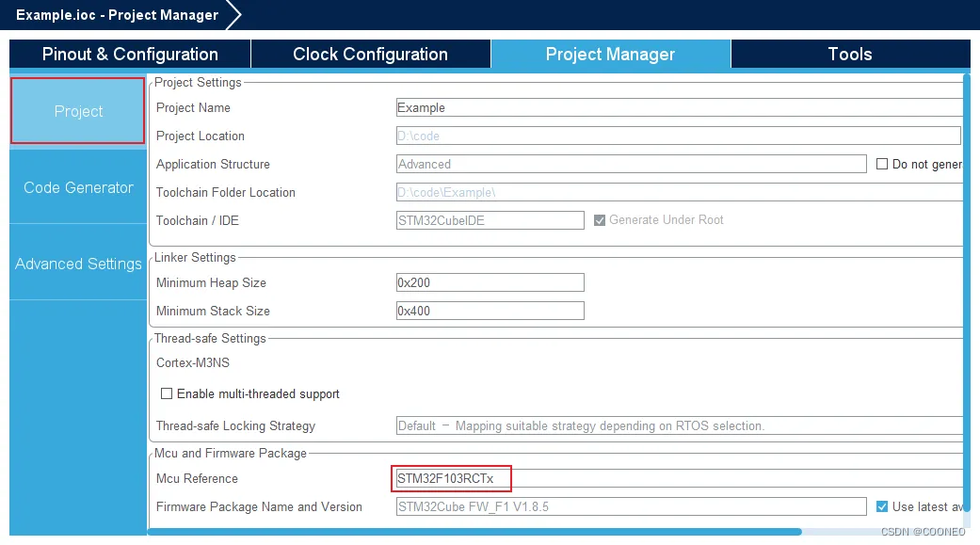Edit the Minimum Heap Size field
Screen dimensions: 980x545
490,282
